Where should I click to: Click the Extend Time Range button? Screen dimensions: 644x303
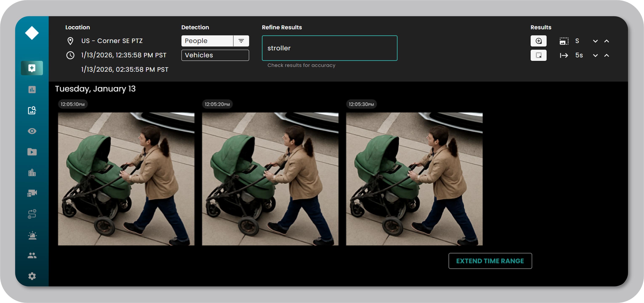490,261
